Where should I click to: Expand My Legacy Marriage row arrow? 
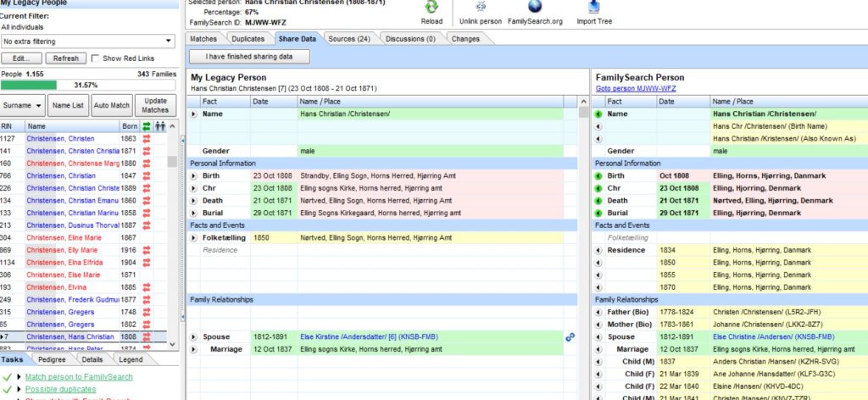pyautogui.click(x=194, y=349)
